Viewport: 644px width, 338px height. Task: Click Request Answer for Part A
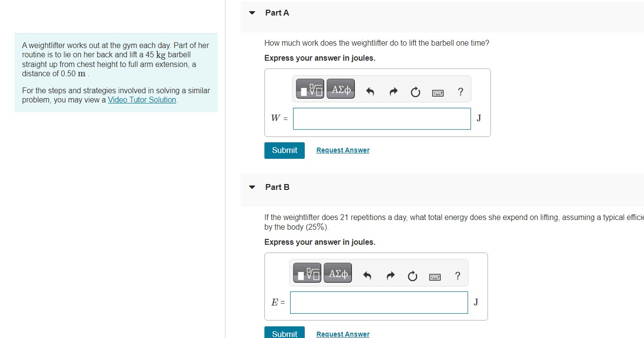[342, 150]
